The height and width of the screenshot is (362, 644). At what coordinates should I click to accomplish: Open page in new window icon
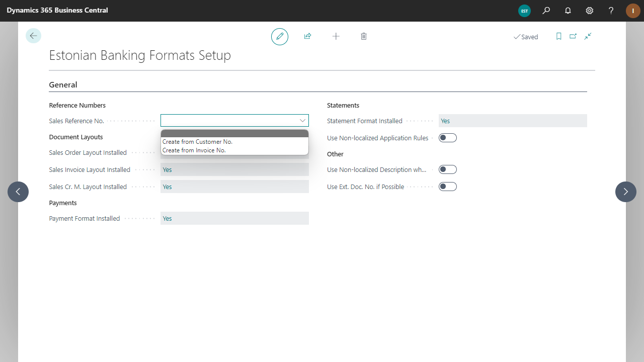click(573, 36)
